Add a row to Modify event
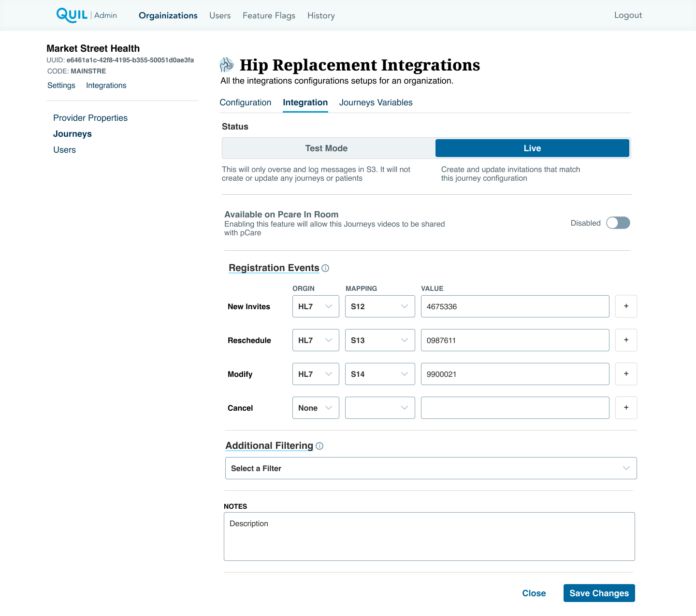Image resolution: width=696 pixels, height=616 pixels. click(626, 374)
